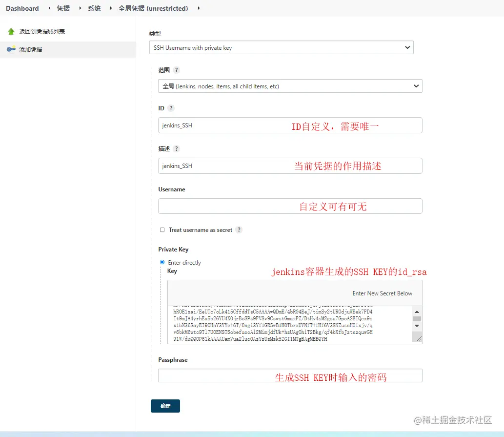Click the Key textarea scroll up arrow
The image size is (504, 437).
pyautogui.click(x=417, y=312)
